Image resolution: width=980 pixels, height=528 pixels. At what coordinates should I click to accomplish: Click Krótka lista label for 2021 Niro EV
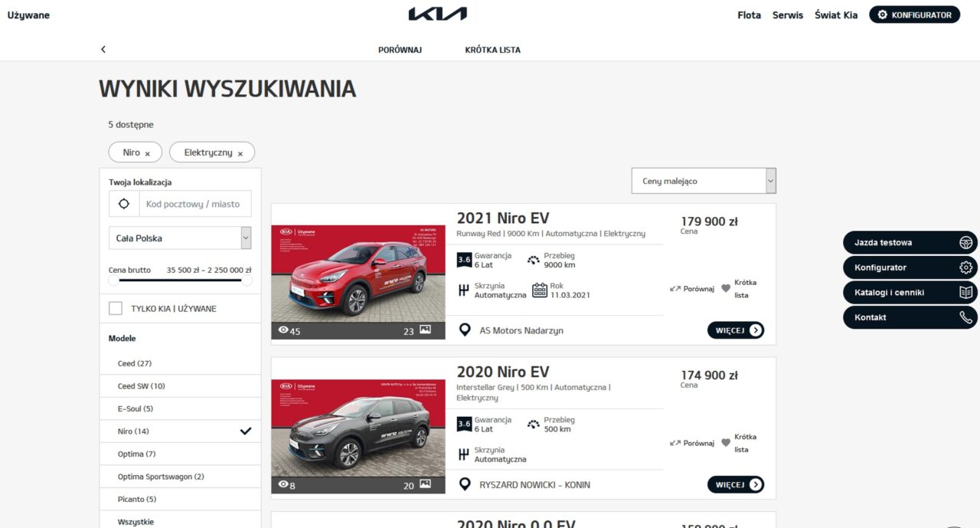tap(745, 289)
